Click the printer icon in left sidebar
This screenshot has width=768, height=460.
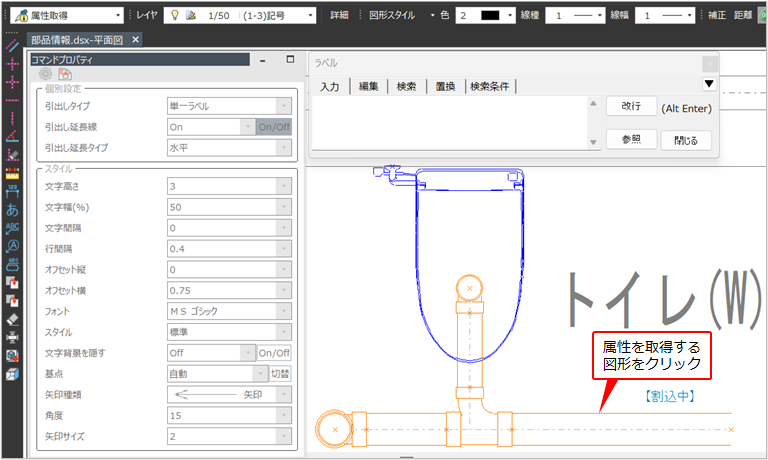click(12, 336)
